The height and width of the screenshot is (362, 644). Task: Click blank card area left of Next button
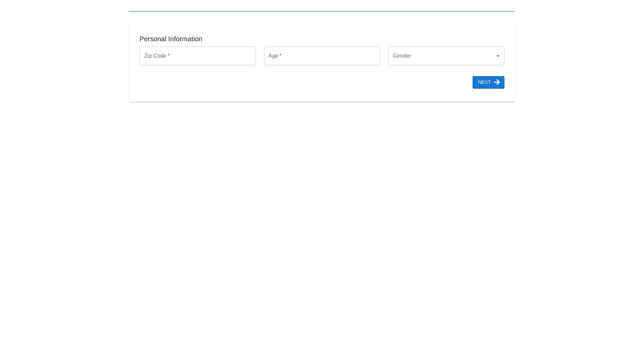(x=302, y=82)
